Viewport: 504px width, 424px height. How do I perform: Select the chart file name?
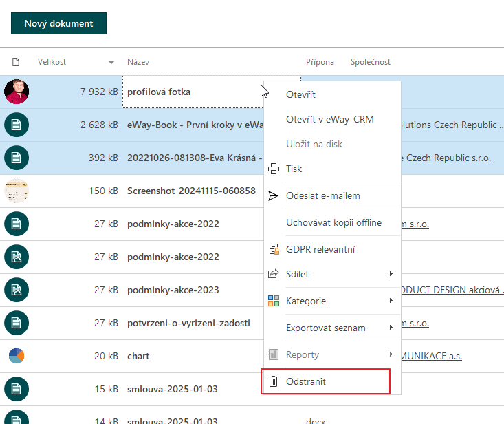tap(138, 356)
